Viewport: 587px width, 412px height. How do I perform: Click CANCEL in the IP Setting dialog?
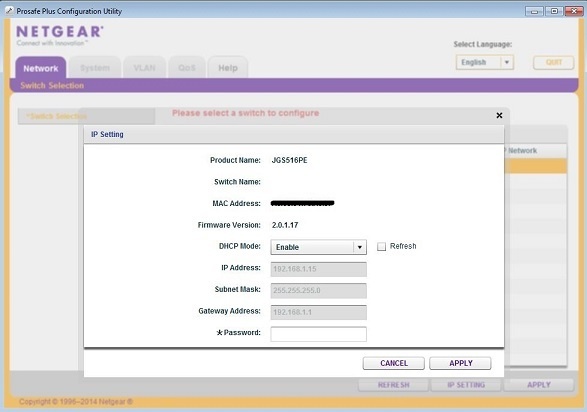tap(393, 363)
